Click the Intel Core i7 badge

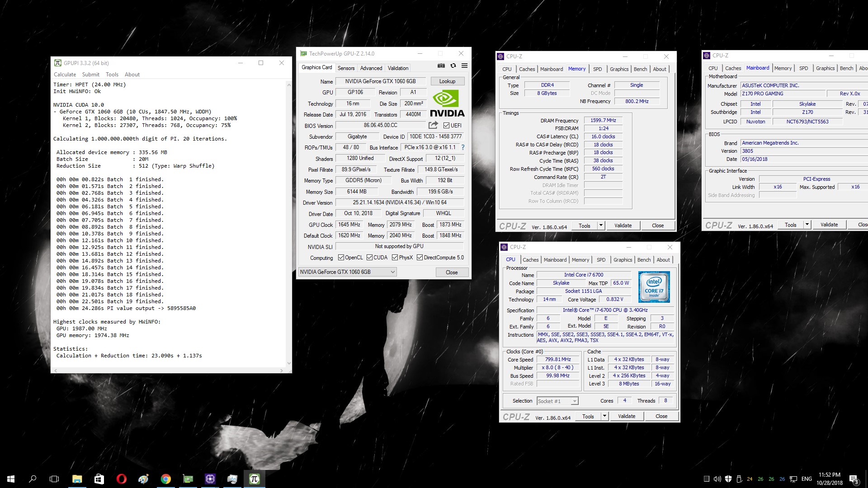(654, 287)
